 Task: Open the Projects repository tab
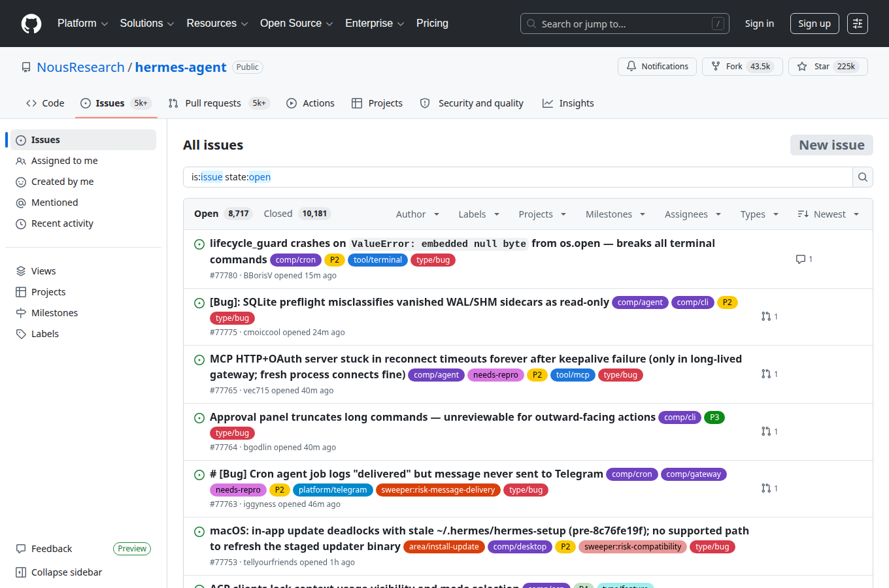(377, 103)
